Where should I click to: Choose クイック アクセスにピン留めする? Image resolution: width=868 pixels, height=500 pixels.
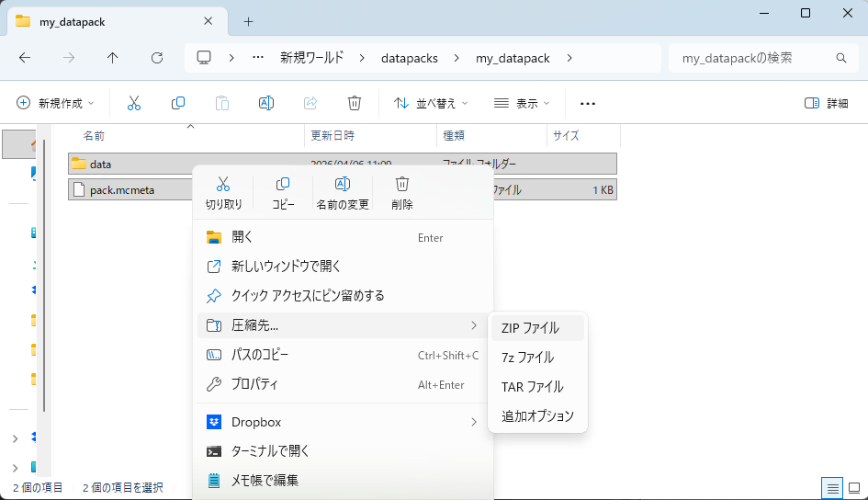click(343, 296)
